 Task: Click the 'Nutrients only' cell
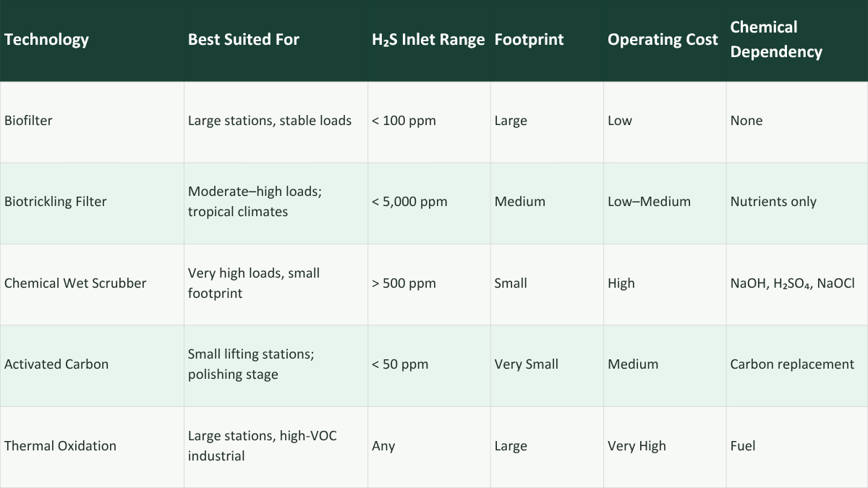773,202
